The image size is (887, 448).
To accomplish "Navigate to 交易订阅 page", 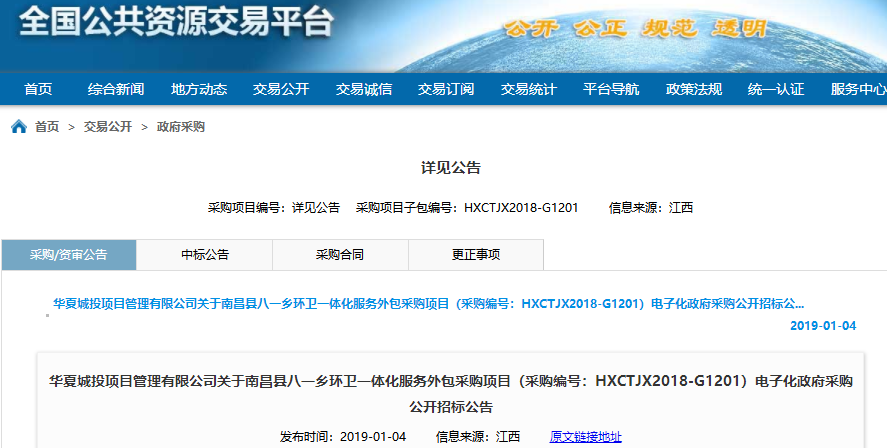I will pyautogui.click(x=446, y=89).
